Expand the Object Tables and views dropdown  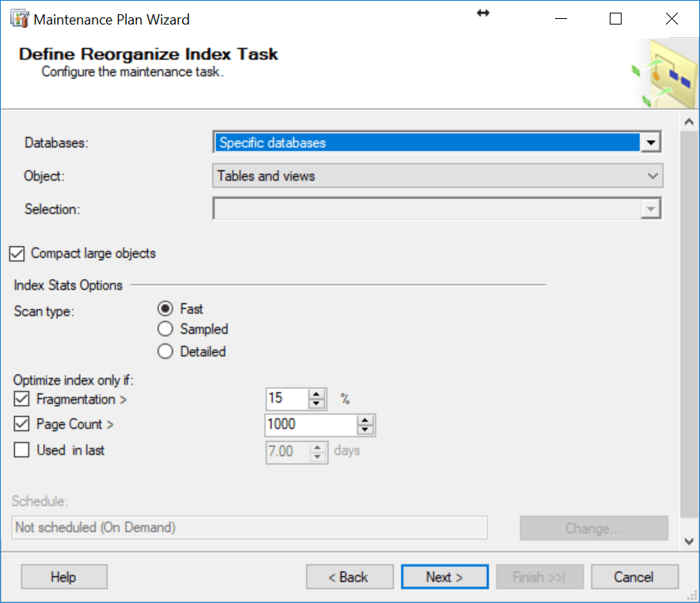pyautogui.click(x=652, y=176)
